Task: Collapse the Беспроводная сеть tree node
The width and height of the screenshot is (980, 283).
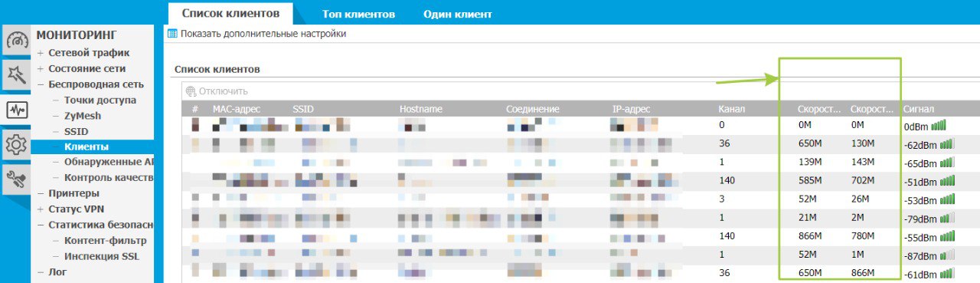Action: click(x=40, y=84)
